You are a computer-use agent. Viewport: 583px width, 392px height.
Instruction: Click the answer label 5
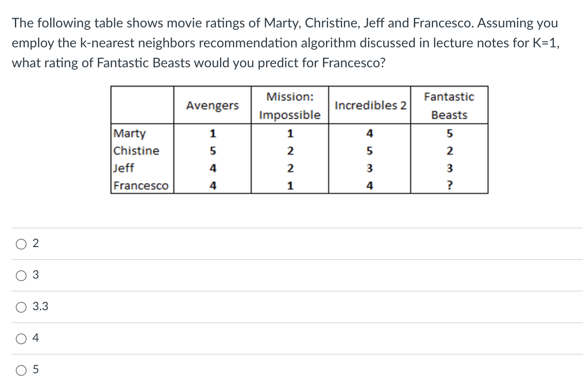click(35, 370)
